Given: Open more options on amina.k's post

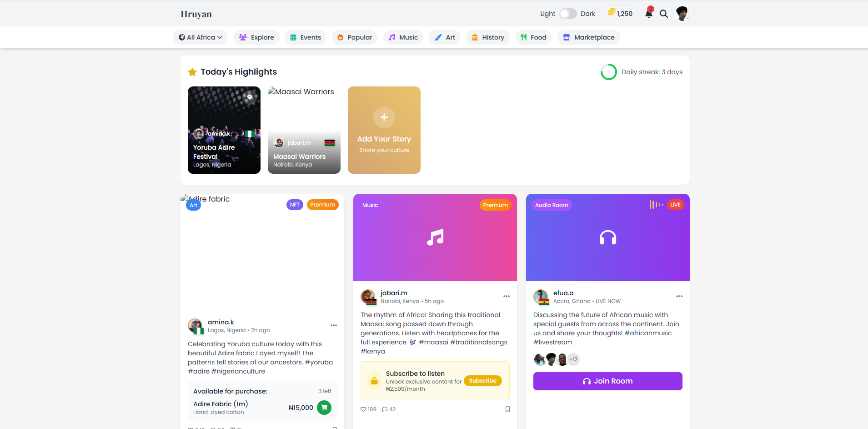Looking at the screenshot, I should [334, 325].
